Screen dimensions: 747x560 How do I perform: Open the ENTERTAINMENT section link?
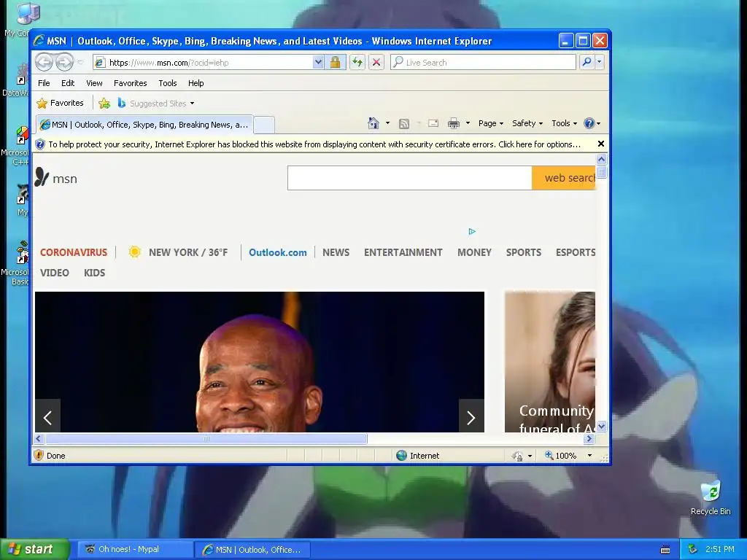403,252
